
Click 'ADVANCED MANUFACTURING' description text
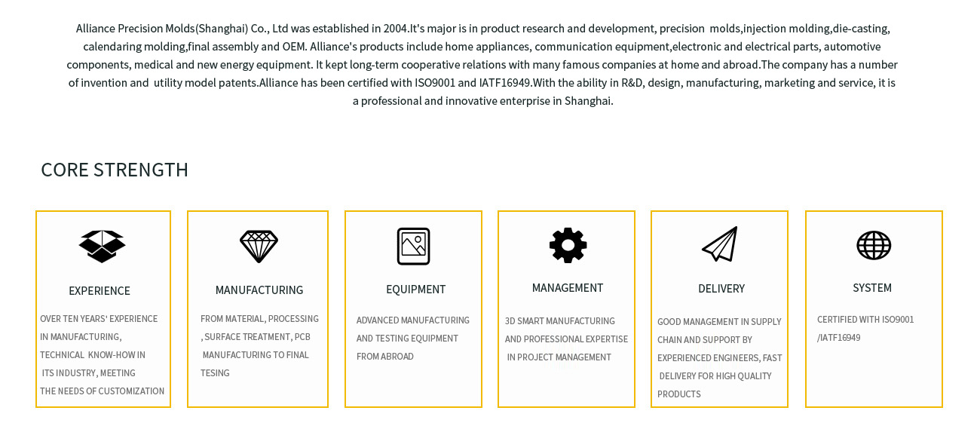tap(413, 320)
